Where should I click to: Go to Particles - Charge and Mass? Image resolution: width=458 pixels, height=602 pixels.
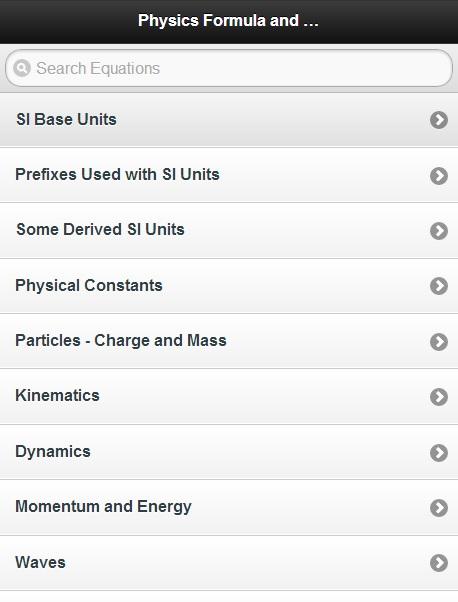pos(229,341)
